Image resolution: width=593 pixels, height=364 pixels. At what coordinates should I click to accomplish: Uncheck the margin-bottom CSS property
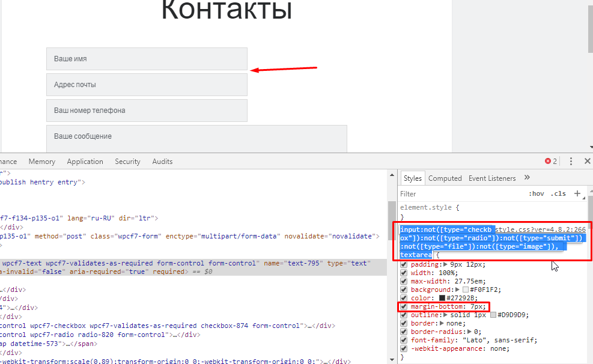(404, 306)
